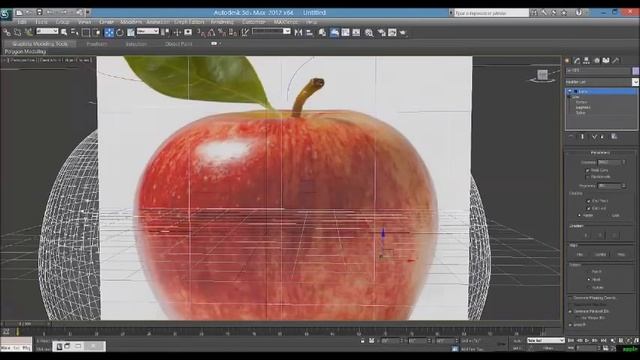
Task: Select the Morph capping radio button
Action: point(579,215)
